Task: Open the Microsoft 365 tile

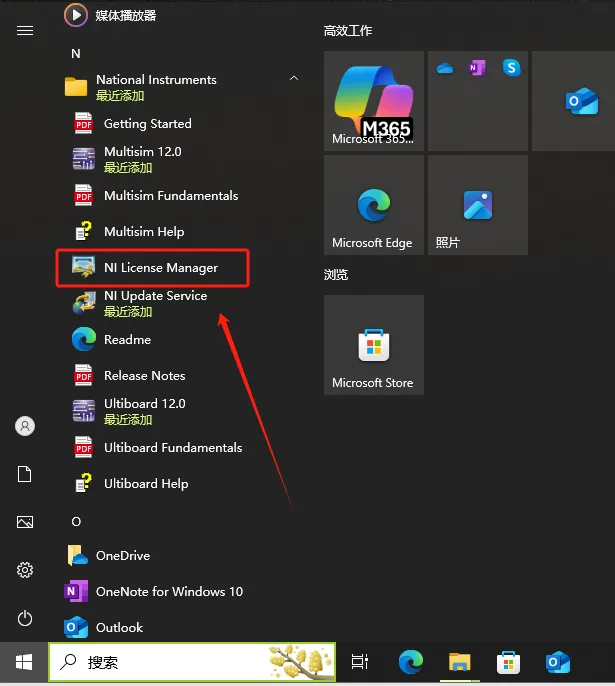Action: pyautogui.click(x=374, y=101)
